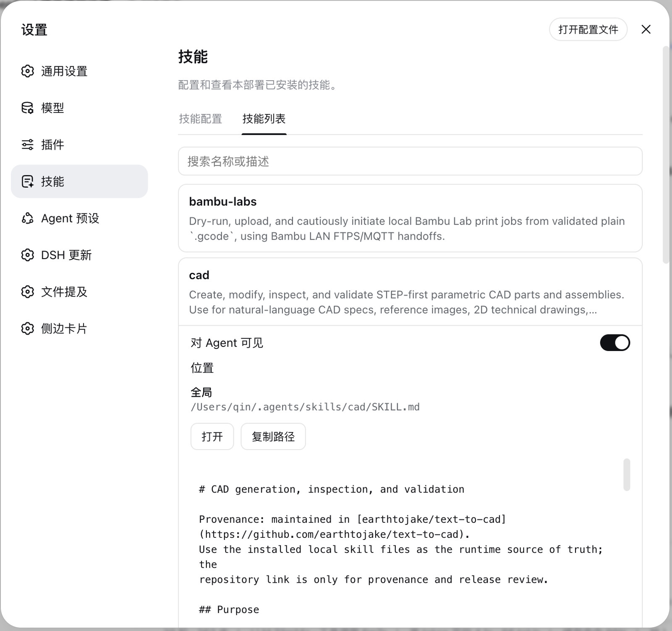This screenshot has height=631, width=672.
Task: Click the 全局 location label
Action: [201, 392]
